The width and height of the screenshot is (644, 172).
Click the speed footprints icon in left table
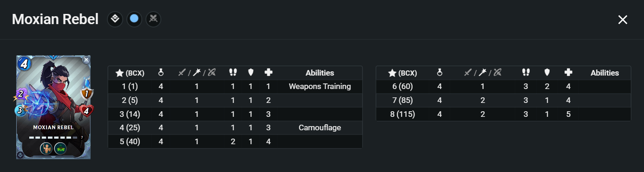tap(233, 72)
